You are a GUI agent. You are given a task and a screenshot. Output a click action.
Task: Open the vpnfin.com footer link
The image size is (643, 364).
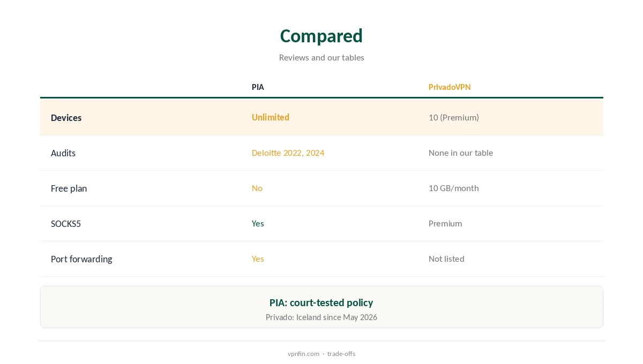click(x=303, y=354)
